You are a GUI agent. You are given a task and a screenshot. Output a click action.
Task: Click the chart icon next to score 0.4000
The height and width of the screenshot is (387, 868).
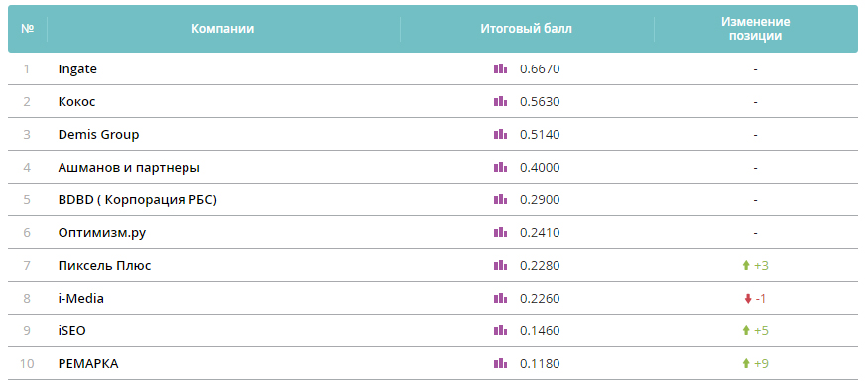500,167
